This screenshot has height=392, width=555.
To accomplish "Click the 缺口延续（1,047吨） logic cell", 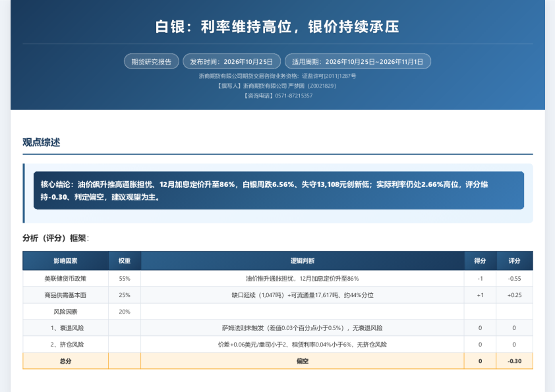I will [303, 295].
